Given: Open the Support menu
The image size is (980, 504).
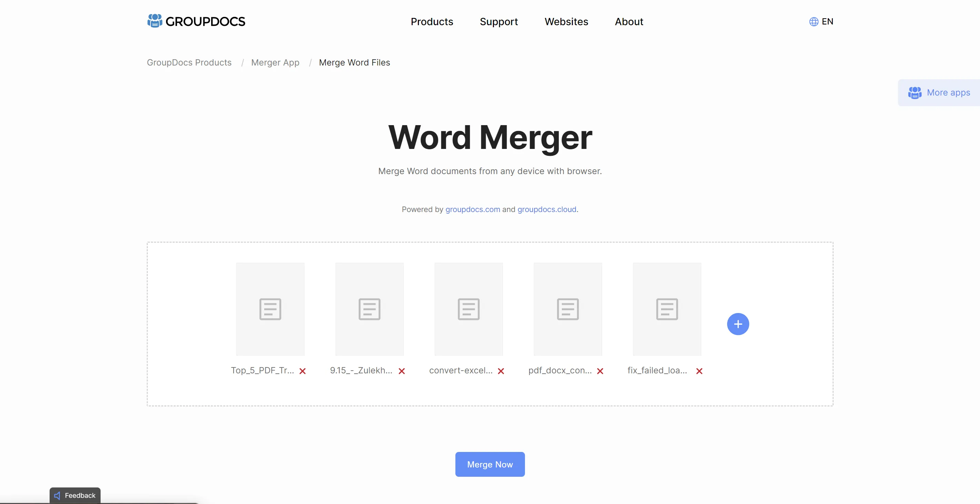Looking at the screenshot, I should coord(498,21).
